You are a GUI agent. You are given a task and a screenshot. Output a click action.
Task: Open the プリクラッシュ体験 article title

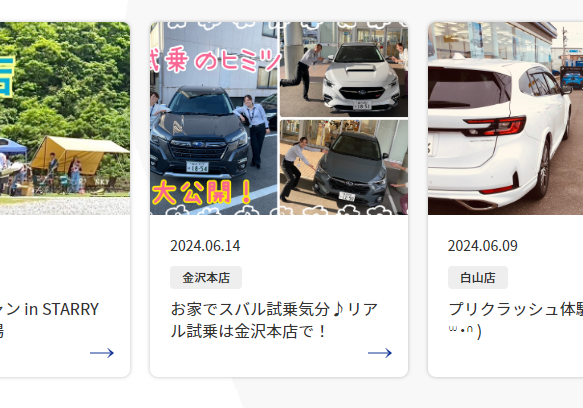point(516,320)
